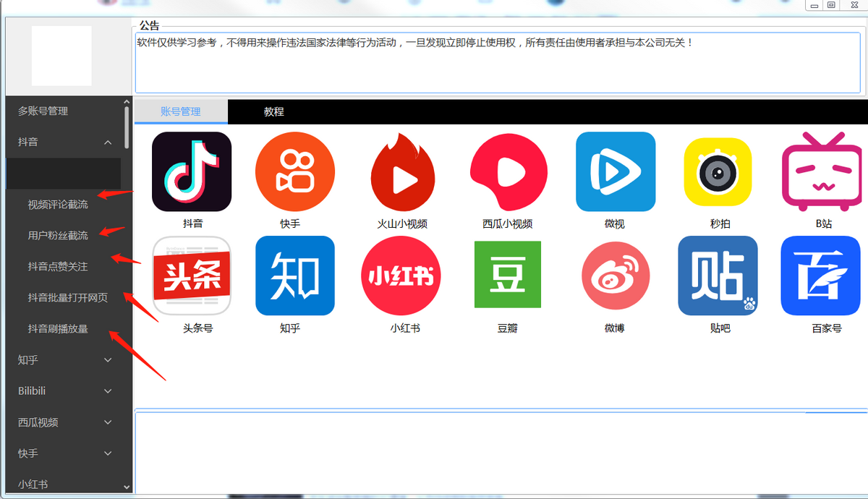Viewport: 868px width, 499px height.
Task: Select 抖音点赞关注 menu entry
Action: point(58,267)
